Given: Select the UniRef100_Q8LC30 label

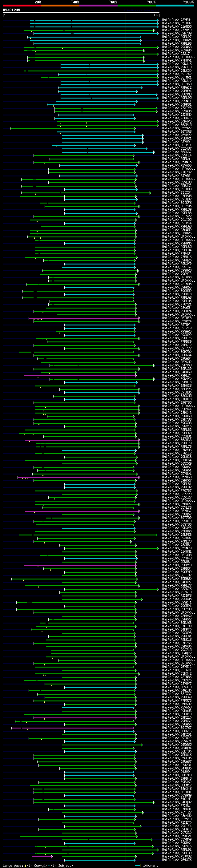Looking at the screenshot, I should point(177,71).
